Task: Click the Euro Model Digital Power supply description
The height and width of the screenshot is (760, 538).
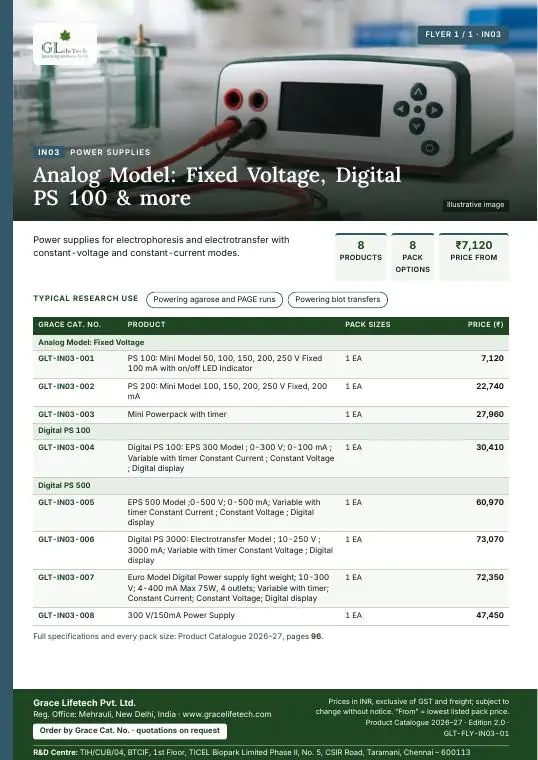Action: [228, 588]
